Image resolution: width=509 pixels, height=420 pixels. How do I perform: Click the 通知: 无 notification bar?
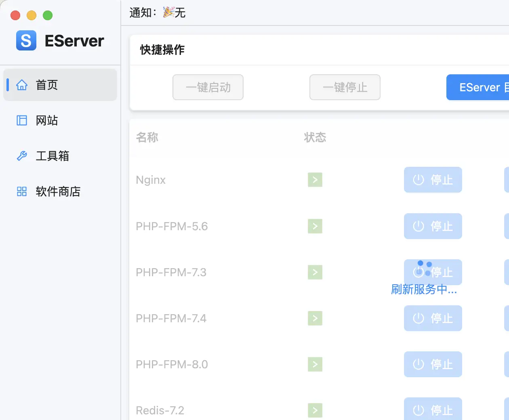pos(157,13)
